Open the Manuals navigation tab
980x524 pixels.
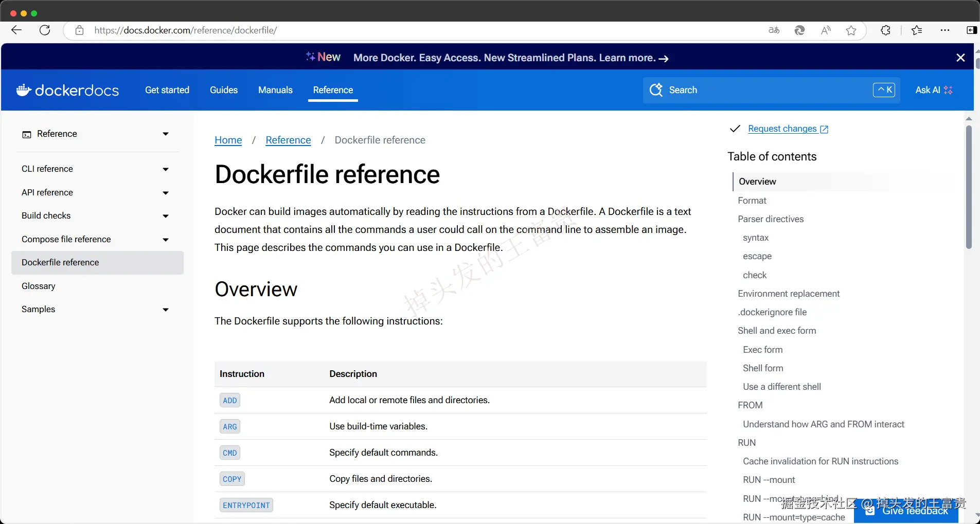[x=275, y=90]
